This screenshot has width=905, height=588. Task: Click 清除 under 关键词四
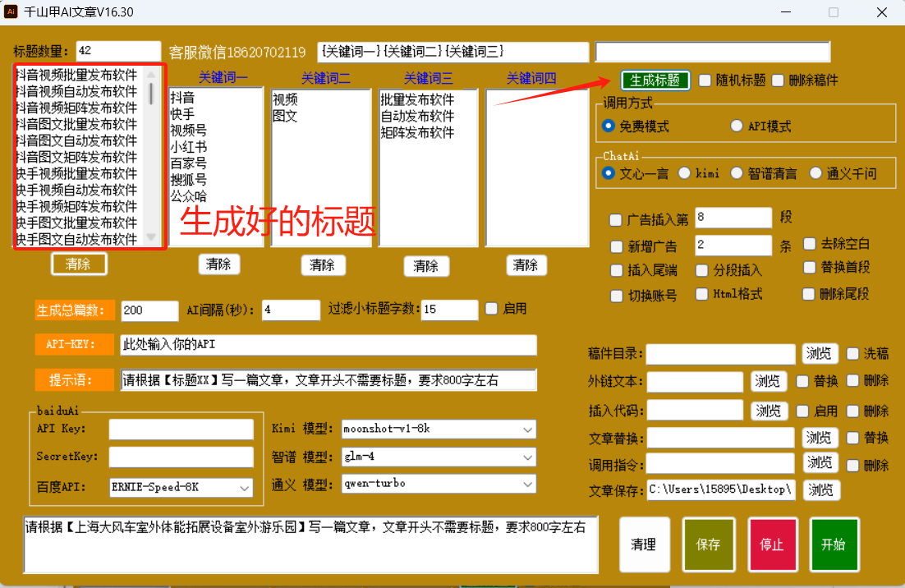point(526,265)
